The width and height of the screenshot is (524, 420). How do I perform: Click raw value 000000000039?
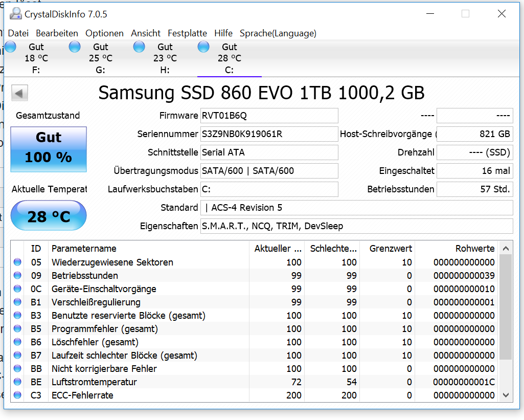(x=464, y=276)
